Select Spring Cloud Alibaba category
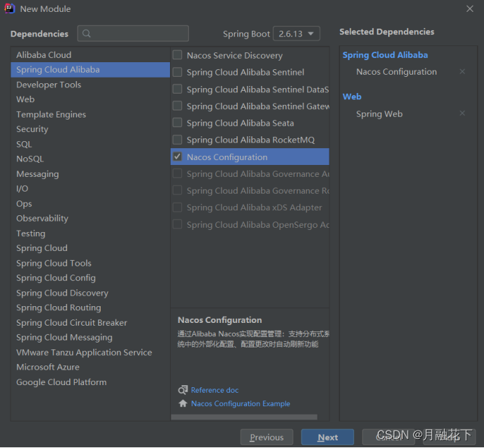The height and width of the screenshot is (448, 484). (x=90, y=70)
